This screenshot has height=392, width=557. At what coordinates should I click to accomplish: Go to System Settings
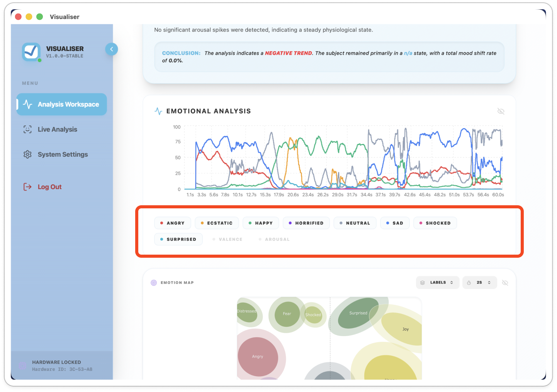coord(62,154)
